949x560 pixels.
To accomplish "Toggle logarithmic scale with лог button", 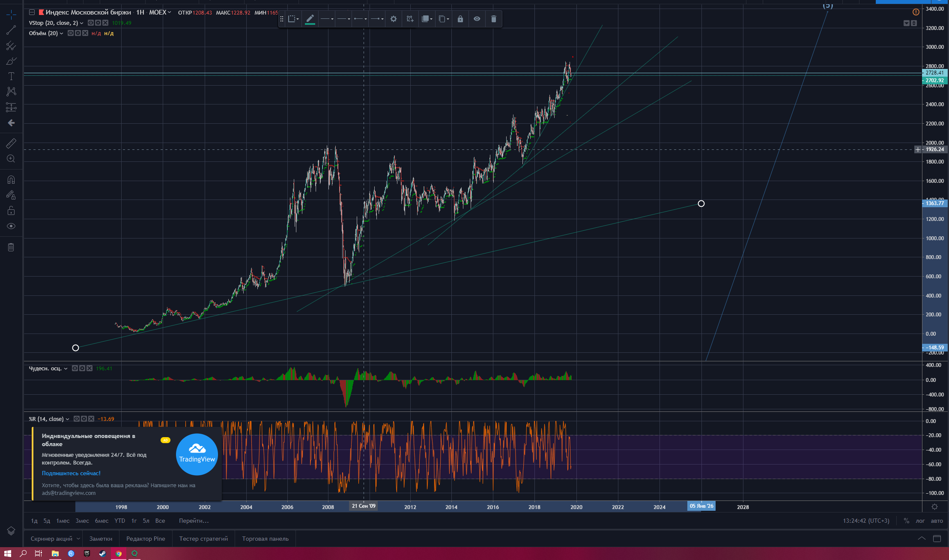I will [920, 521].
